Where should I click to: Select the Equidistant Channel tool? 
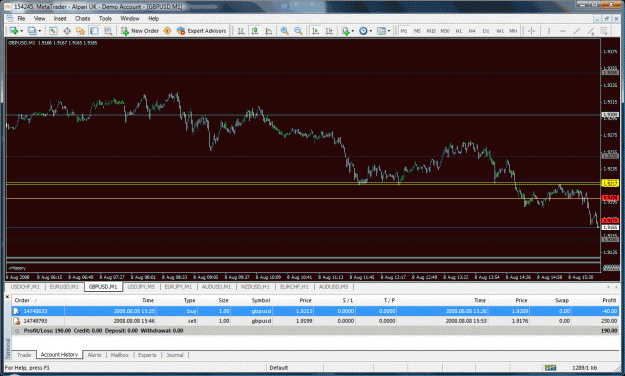click(x=590, y=31)
